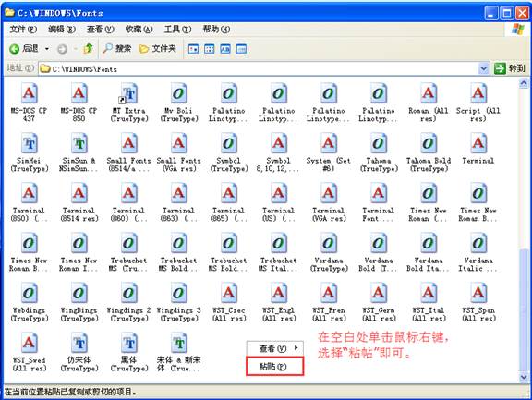Screen dimensions: 532x400
Task: Select the MT Extra shortcut font icon
Action: pyautogui.click(x=129, y=94)
